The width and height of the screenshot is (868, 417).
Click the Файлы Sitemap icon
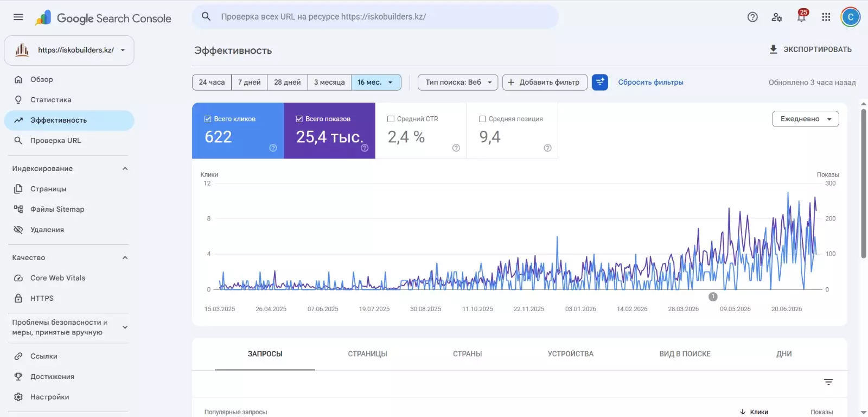[x=18, y=209]
